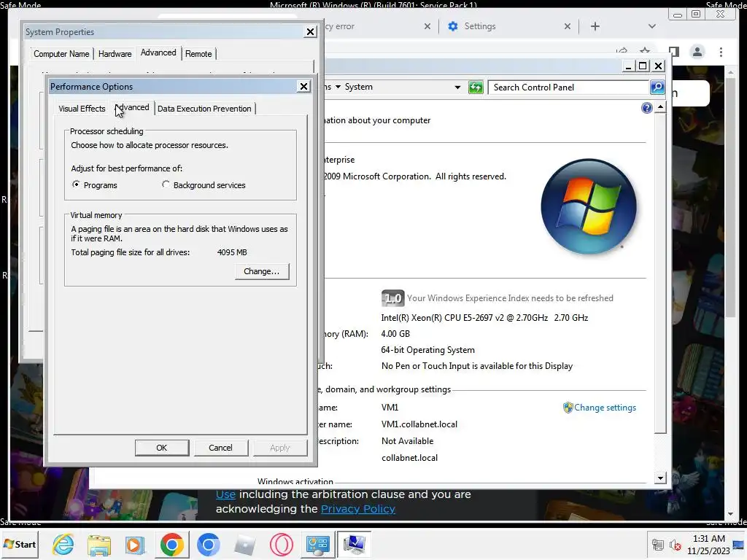Screen dimensions: 747x560
Task: Click Show Desktop icon beside clock
Action: point(739,544)
